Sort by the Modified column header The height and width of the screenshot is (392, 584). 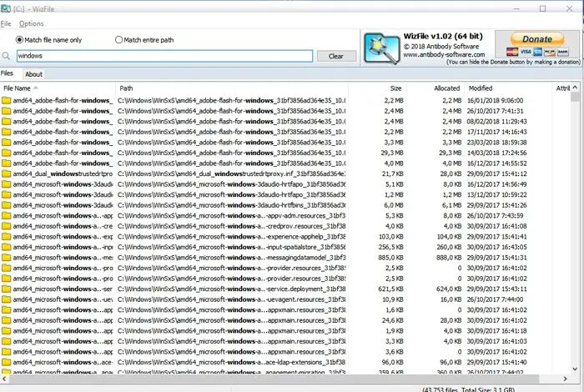coord(508,88)
